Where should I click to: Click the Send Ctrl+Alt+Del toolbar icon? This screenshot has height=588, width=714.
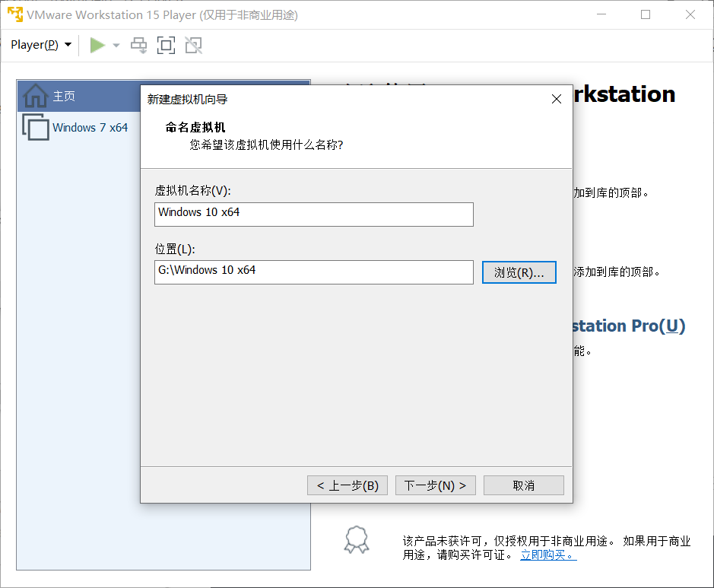pos(138,45)
